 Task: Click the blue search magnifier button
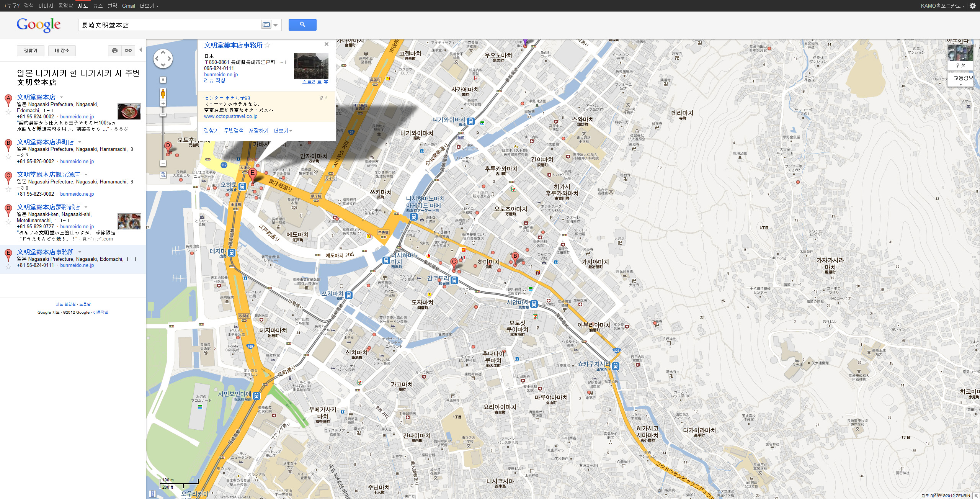point(302,25)
